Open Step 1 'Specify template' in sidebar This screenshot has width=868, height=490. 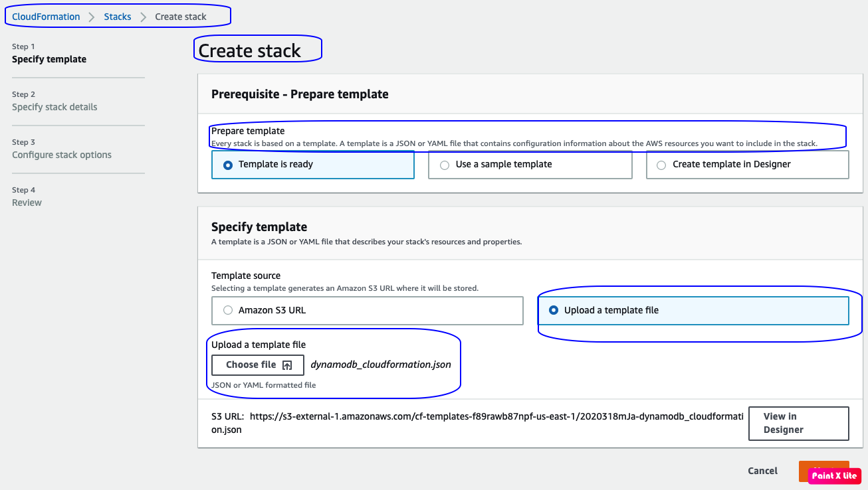49,59
